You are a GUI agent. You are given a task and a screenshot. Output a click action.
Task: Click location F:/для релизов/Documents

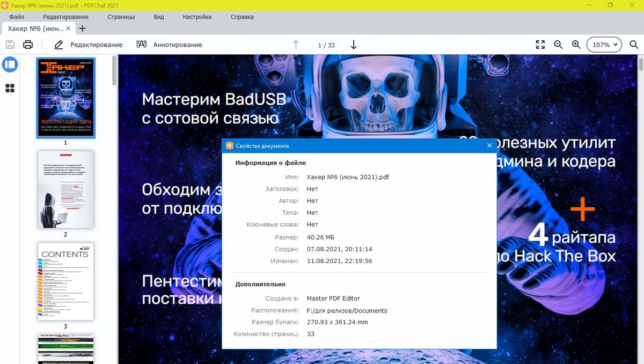[347, 310]
